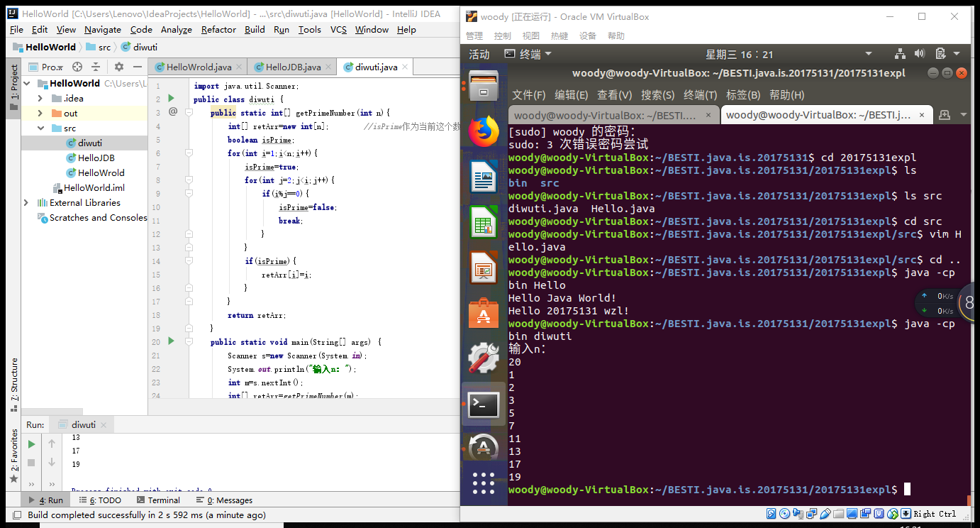Expand the .idea folder
Viewport: 980px width, 528px height.
41,98
